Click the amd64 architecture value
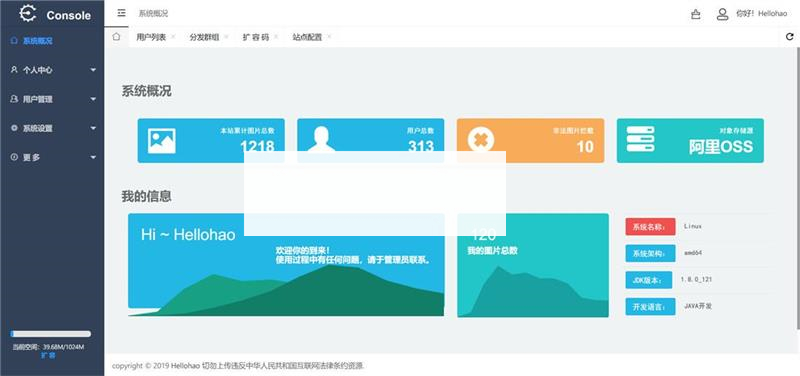Screen dimensions: 800x376 692,253
